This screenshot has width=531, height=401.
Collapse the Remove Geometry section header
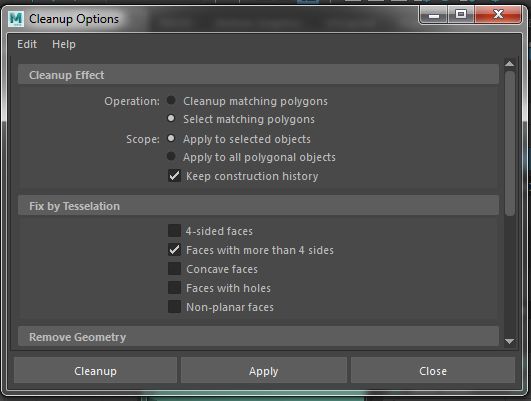click(x=258, y=336)
